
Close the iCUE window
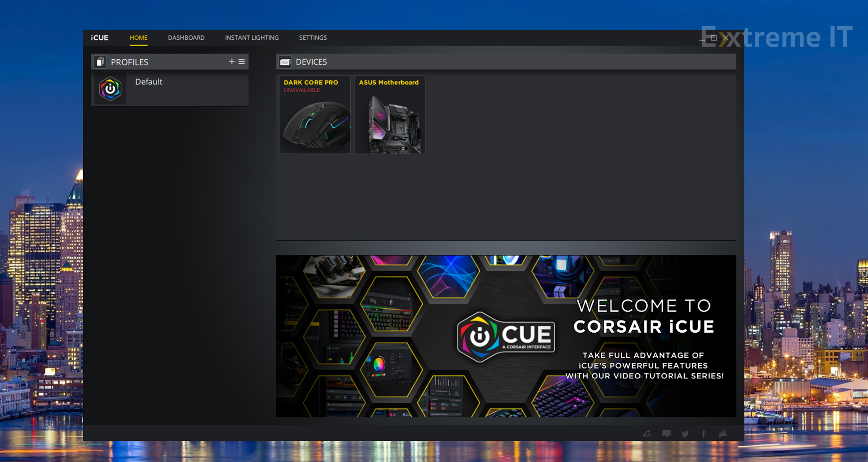coord(725,38)
